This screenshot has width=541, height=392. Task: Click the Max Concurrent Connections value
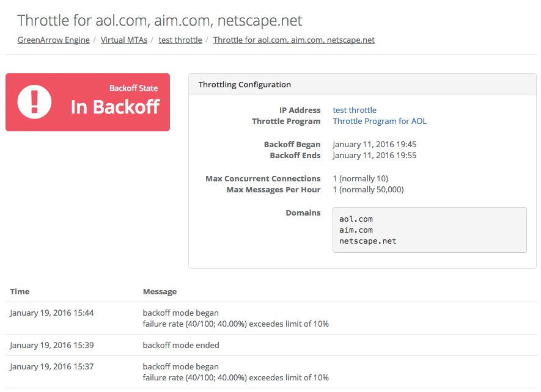[x=360, y=179]
